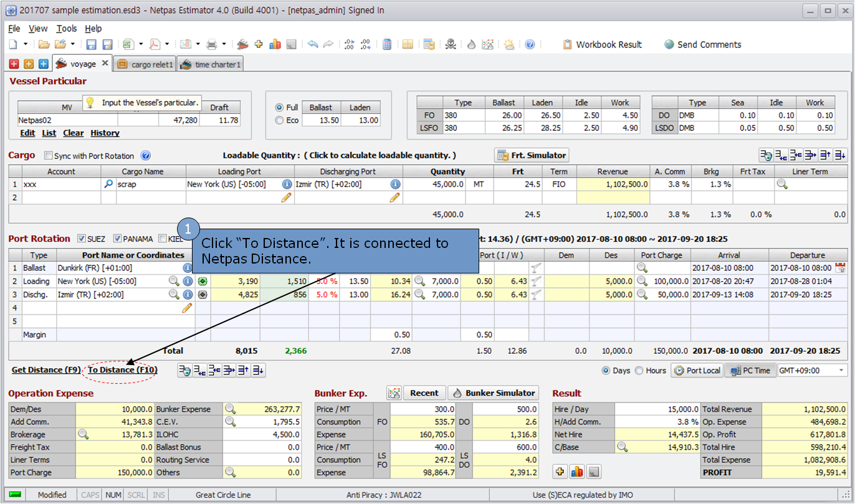Toggle the Port Local time button
855x504 pixels.
[x=697, y=371]
